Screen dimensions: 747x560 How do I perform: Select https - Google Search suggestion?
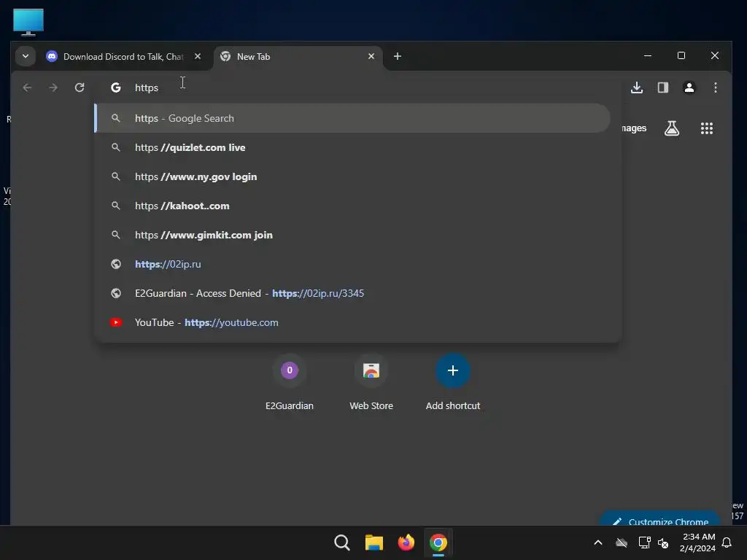click(352, 118)
